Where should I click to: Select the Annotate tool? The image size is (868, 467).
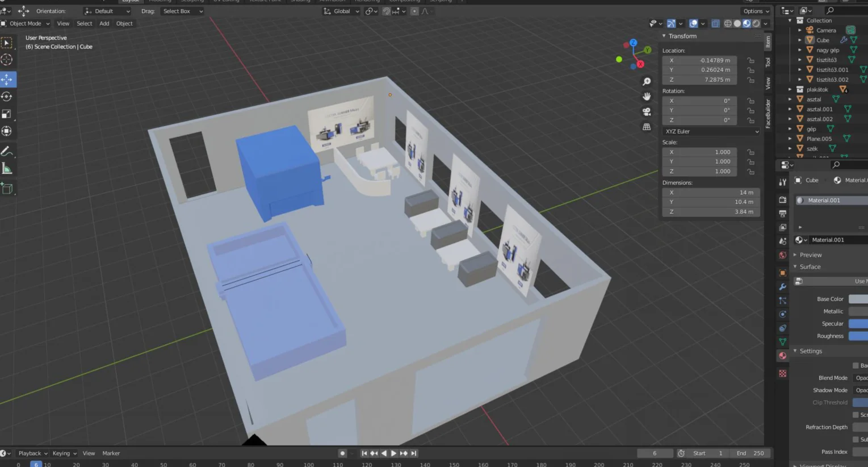pos(7,151)
